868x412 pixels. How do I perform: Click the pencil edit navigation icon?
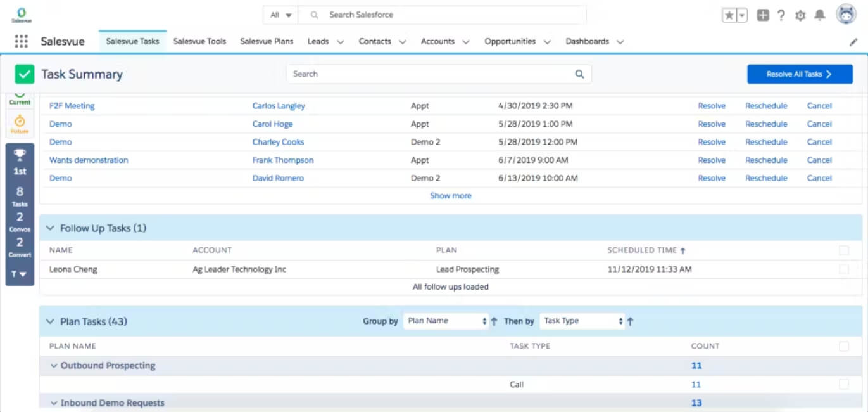(x=853, y=42)
